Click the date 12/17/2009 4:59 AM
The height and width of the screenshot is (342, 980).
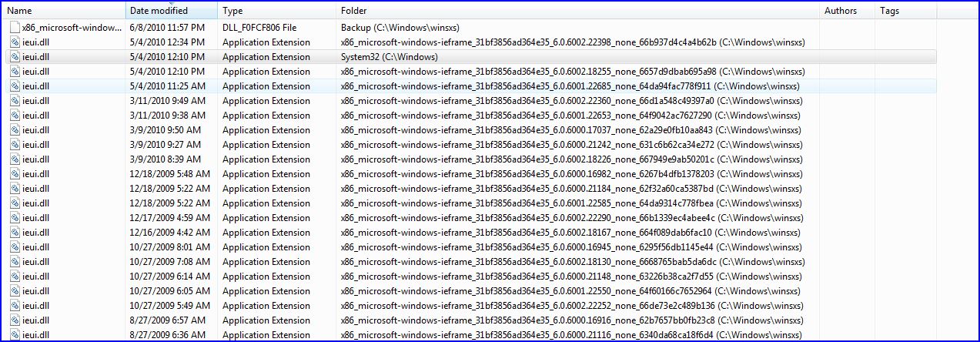(x=169, y=218)
